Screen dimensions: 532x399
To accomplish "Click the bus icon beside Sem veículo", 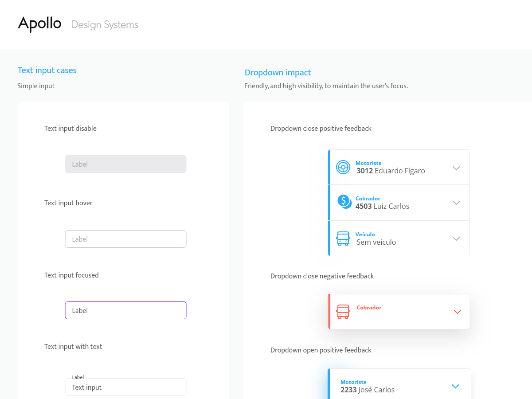I will [x=343, y=238].
